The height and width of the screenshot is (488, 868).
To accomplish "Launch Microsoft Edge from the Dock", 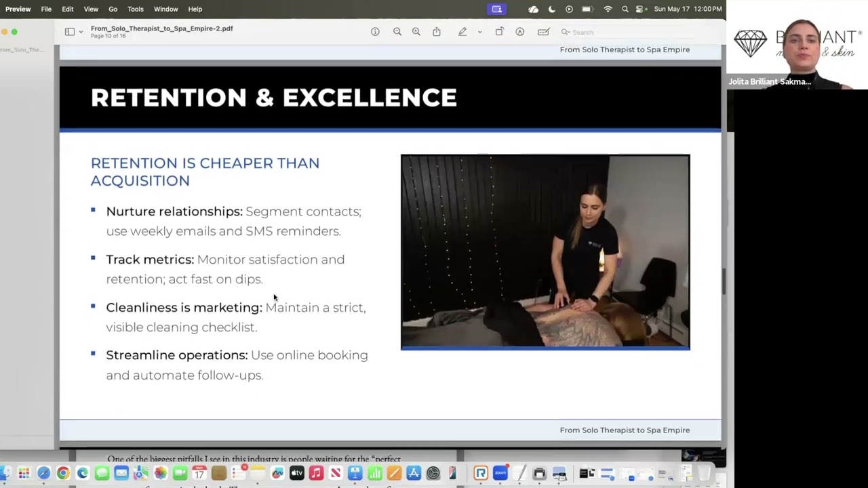I will click(x=82, y=473).
